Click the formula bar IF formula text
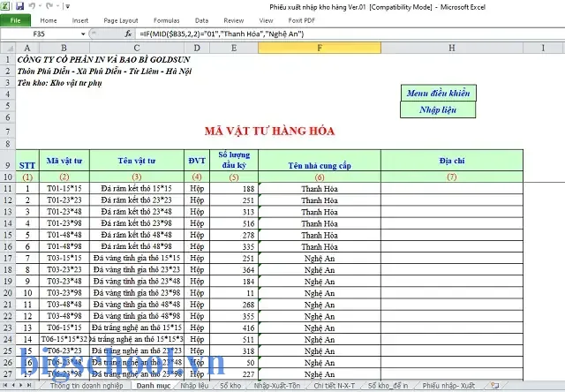The image size is (565, 392). pos(222,34)
